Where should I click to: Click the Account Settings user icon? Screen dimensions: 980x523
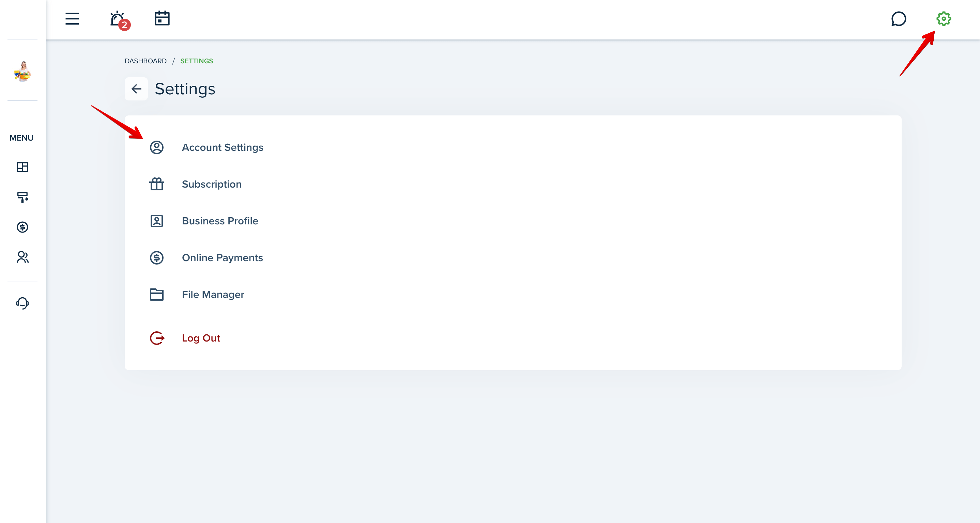point(157,147)
